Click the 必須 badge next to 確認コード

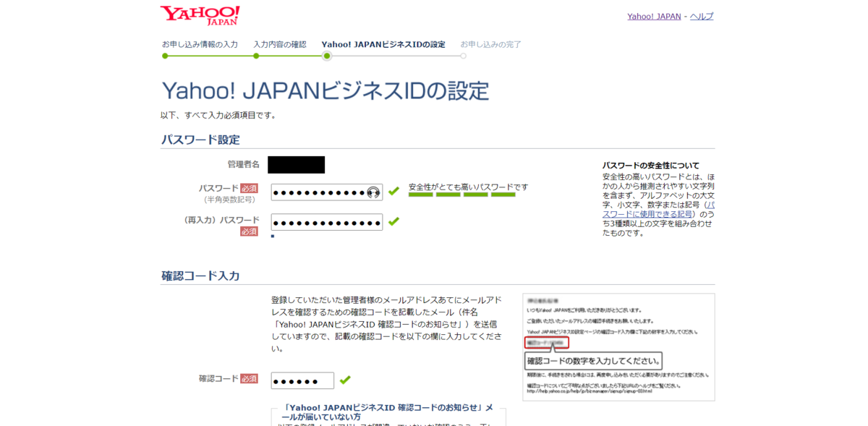[x=249, y=378]
